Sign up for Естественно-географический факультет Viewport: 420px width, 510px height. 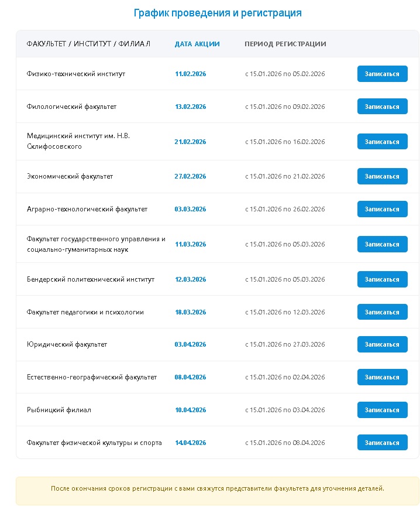click(383, 377)
